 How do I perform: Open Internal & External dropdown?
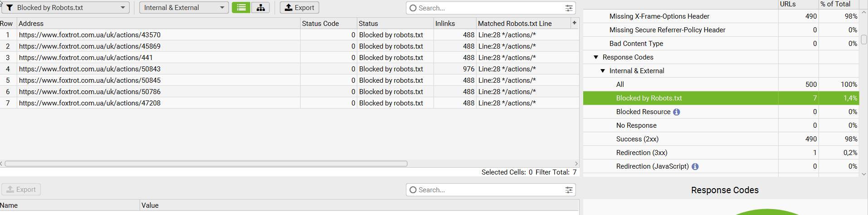[x=184, y=8]
